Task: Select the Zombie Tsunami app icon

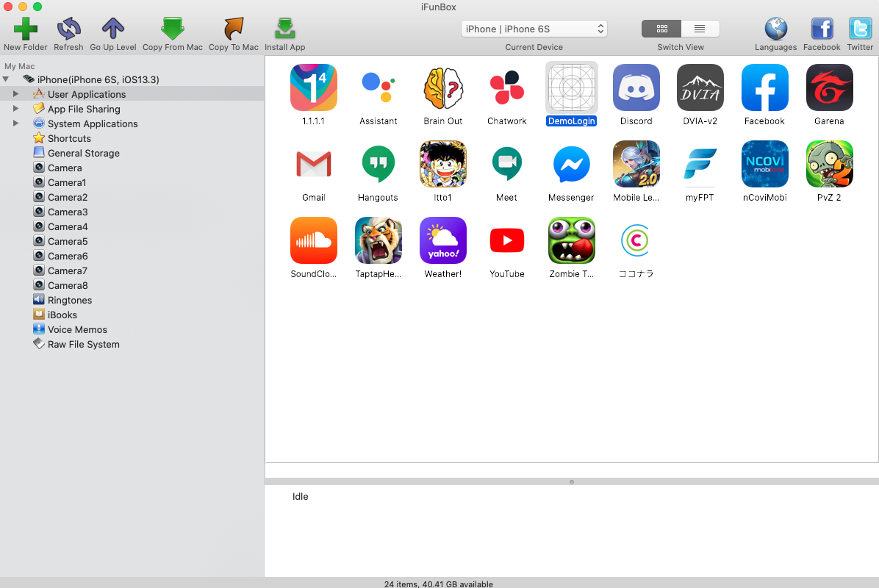Action: pyautogui.click(x=571, y=240)
